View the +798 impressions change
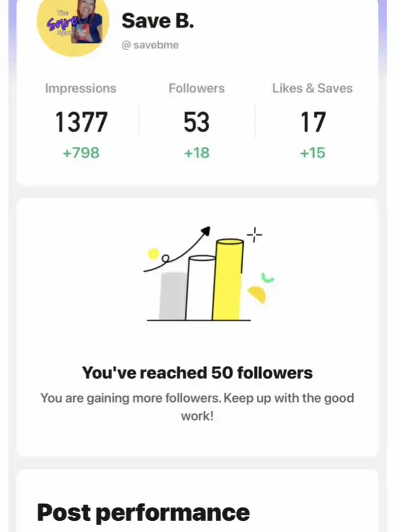 [81, 152]
